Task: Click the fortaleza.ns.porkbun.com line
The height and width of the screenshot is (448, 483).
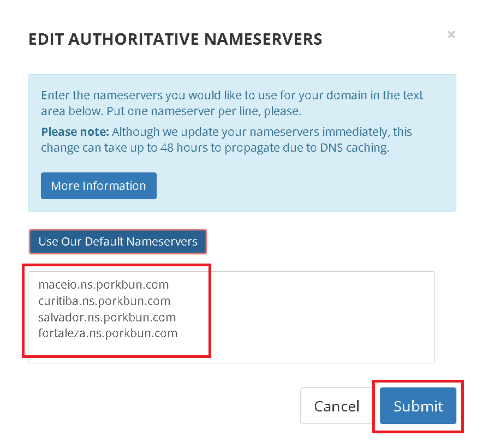Action: click(x=108, y=333)
